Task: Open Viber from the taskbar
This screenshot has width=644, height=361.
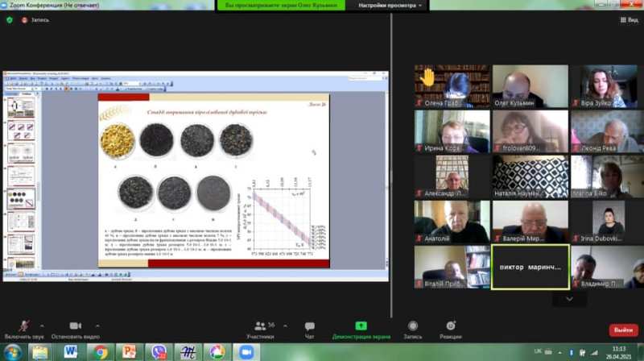Action: tap(159, 352)
